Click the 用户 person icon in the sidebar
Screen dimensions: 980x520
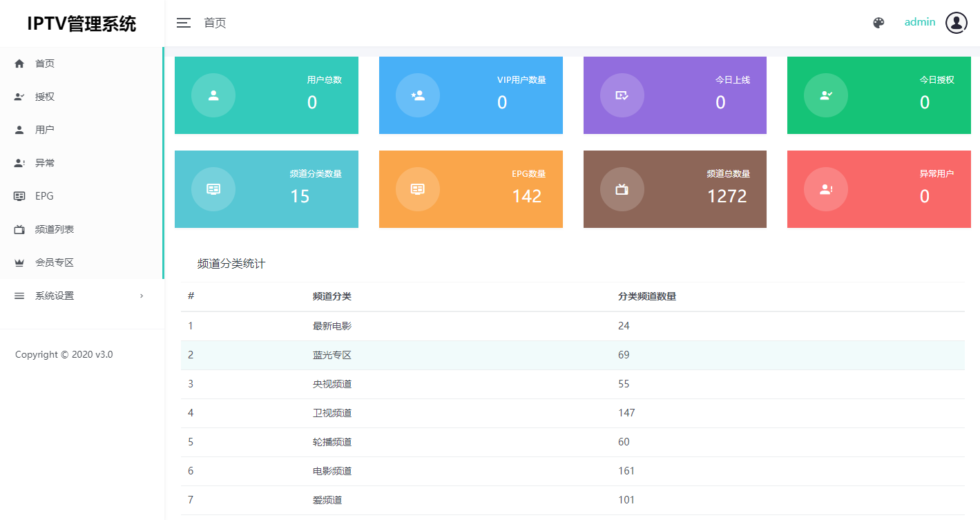coord(19,130)
